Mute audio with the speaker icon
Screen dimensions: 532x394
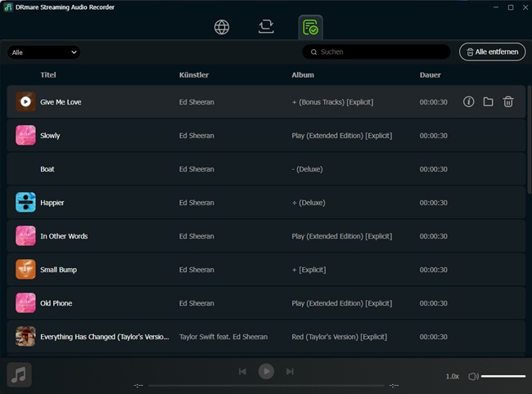(x=473, y=376)
